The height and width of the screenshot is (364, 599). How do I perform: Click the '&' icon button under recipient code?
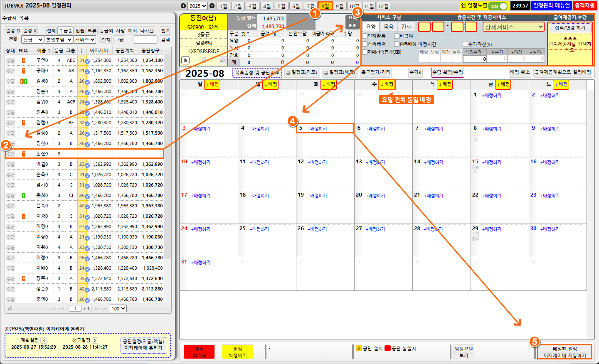[x=185, y=60]
